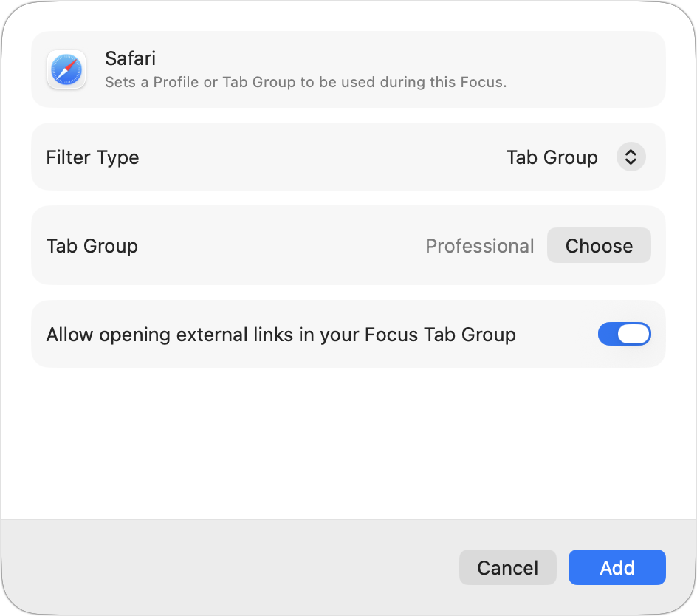Click the 'Tab Group' selected filter value
Image resolution: width=697 pixels, height=616 pixels.
point(552,157)
